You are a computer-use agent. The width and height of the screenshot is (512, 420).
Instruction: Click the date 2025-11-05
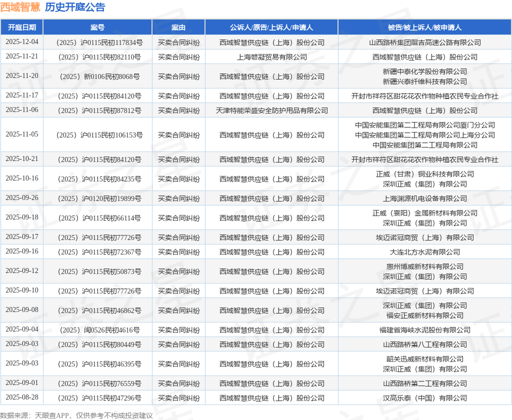tap(22, 134)
